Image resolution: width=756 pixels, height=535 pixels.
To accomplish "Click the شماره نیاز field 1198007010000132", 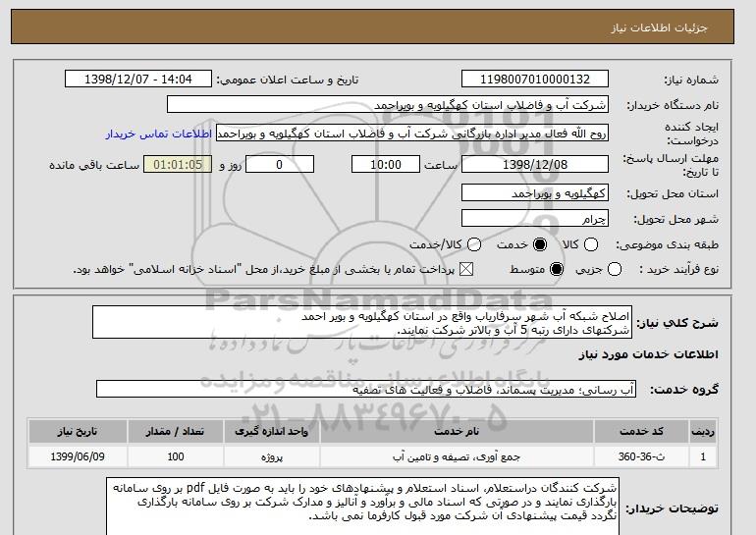I will click(535, 80).
